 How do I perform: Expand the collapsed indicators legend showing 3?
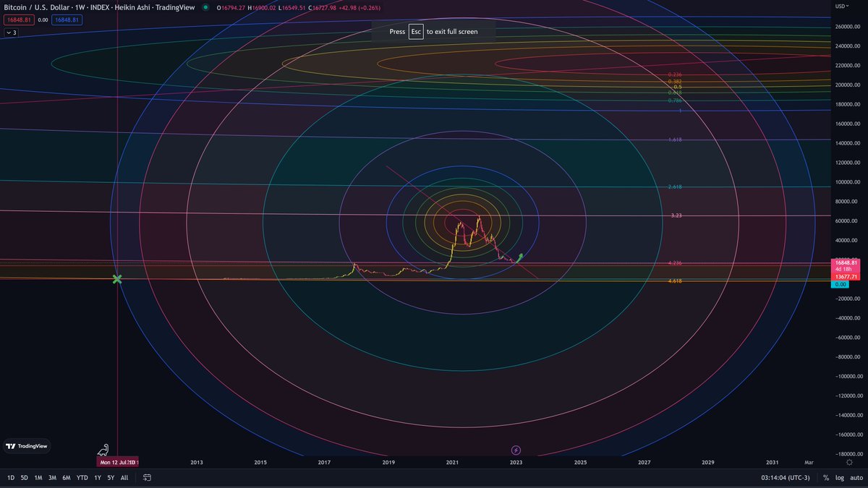coord(11,33)
